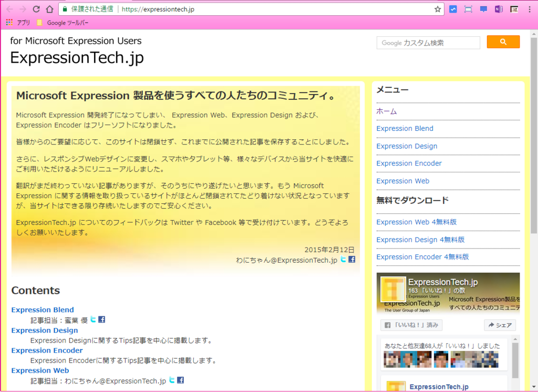Click 'for Microsoft Expression Users' tagline
Viewport: 538px width, 392px height.
pyautogui.click(x=76, y=41)
